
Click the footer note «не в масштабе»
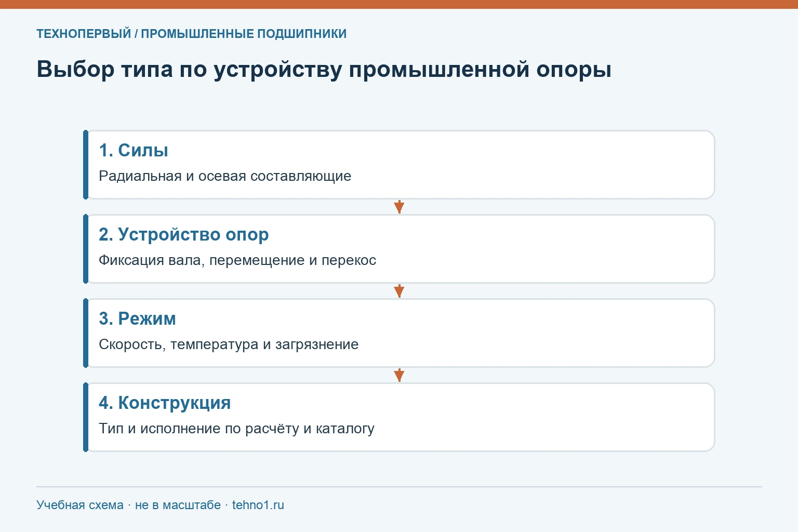(178, 505)
